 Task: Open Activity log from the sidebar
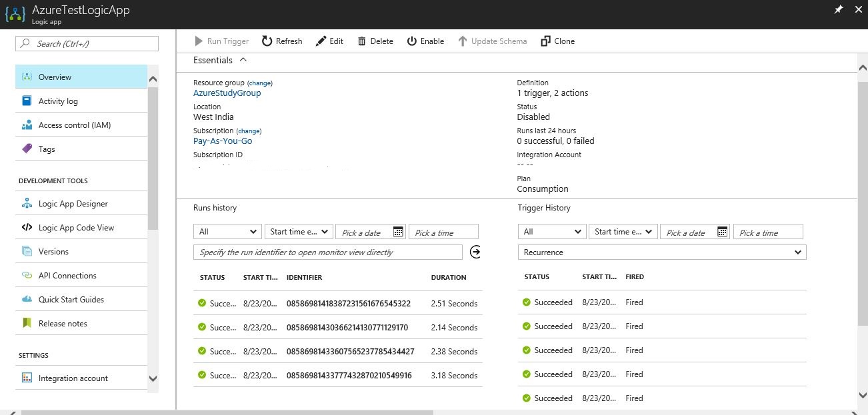coord(81,101)
